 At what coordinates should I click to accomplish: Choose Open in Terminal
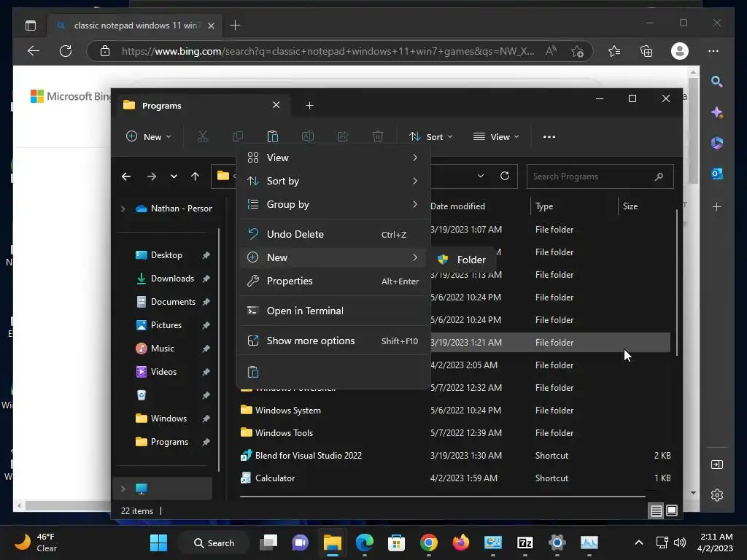tap(333, 311)
